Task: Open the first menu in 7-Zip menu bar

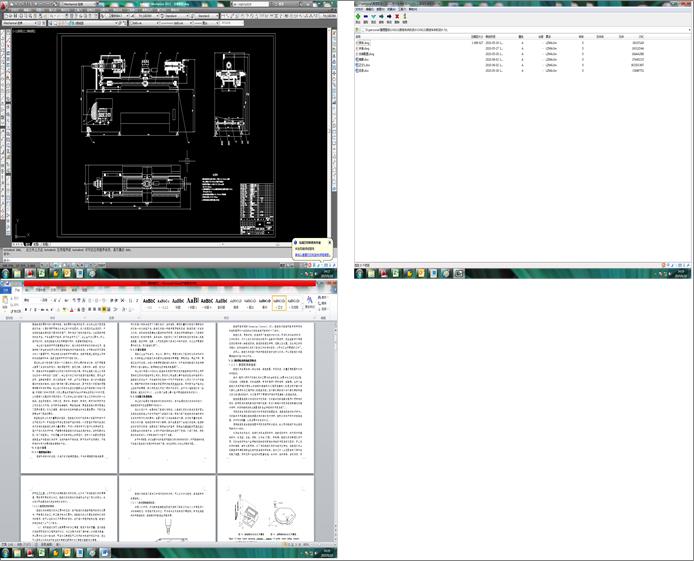Action: 360,9
